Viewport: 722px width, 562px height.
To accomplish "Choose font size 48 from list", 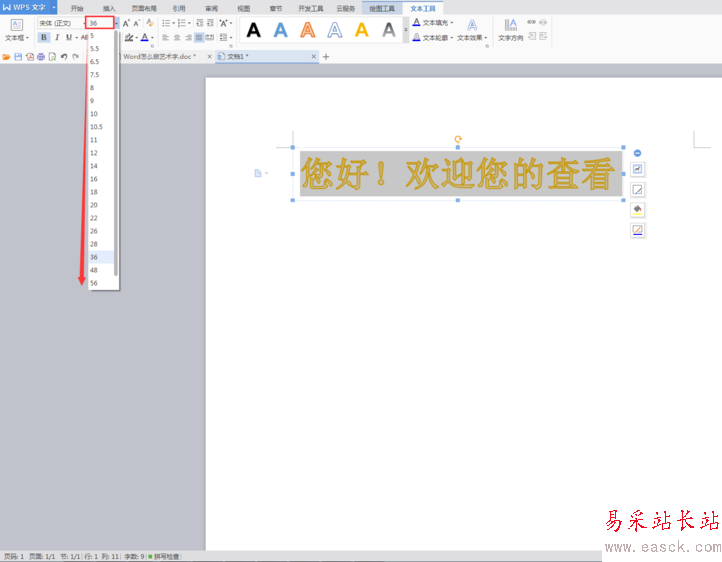I will (x=101, y=270).
